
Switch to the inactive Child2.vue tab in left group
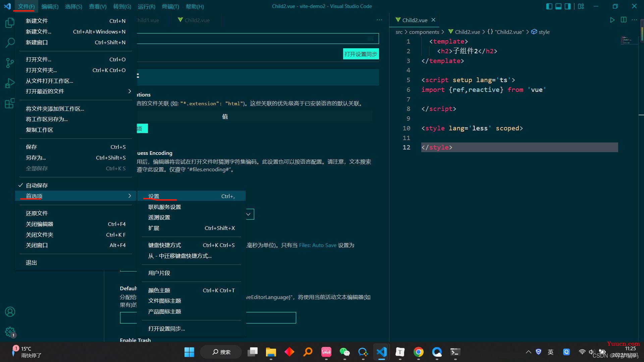197,20
